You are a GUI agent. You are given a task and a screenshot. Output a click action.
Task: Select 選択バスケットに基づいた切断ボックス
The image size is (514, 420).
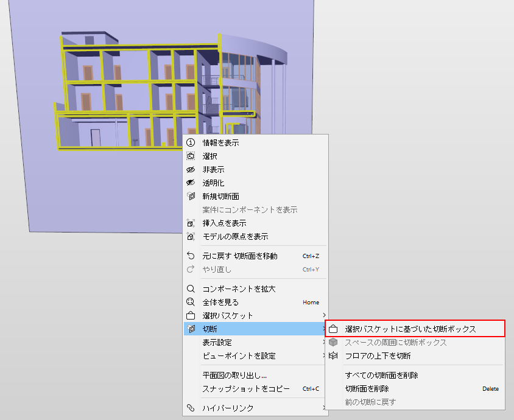tap(415, 329)
